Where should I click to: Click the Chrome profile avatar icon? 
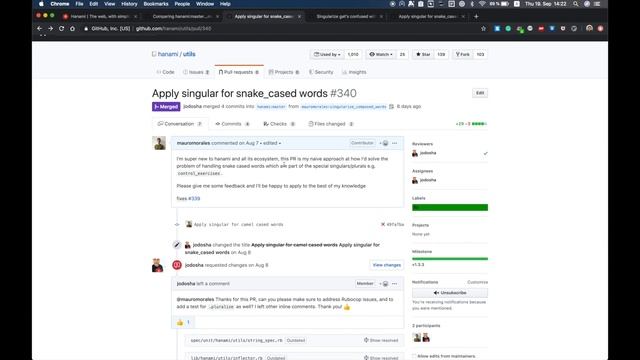pos(589,28)
